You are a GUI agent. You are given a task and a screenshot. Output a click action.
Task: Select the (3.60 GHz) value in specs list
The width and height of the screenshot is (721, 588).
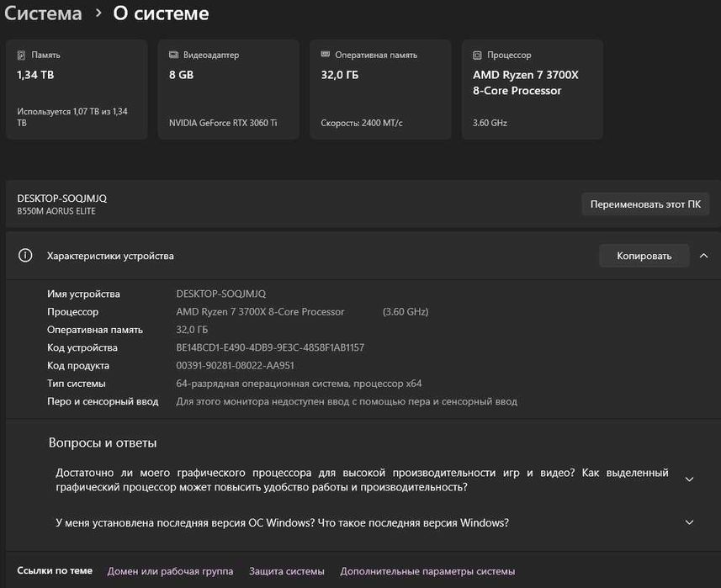pyautogui.click(x=406, y=311)
